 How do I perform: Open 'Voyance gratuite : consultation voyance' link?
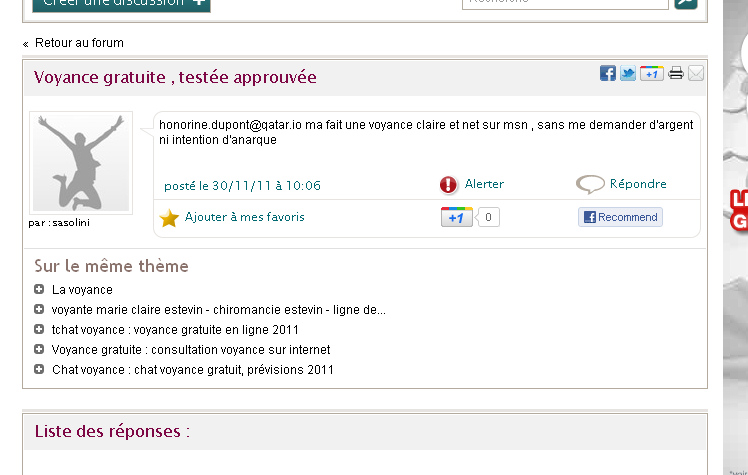point(190,350)
